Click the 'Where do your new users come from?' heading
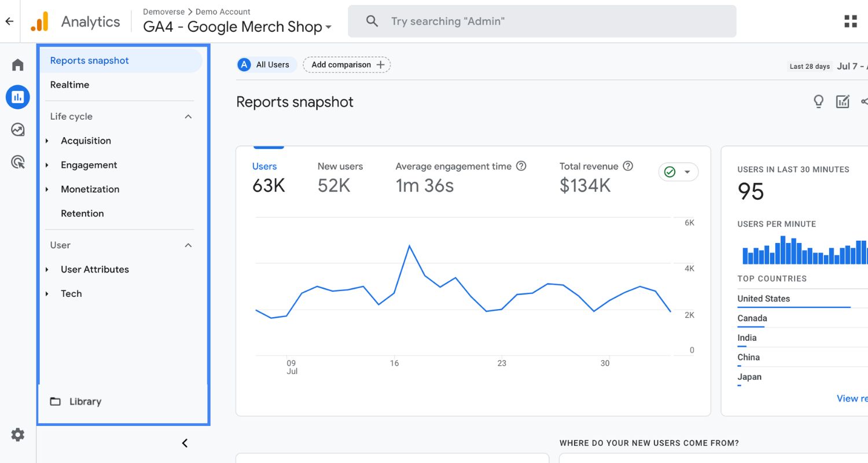Viewport: 868px width, 463px height. [x=649, y=443]
